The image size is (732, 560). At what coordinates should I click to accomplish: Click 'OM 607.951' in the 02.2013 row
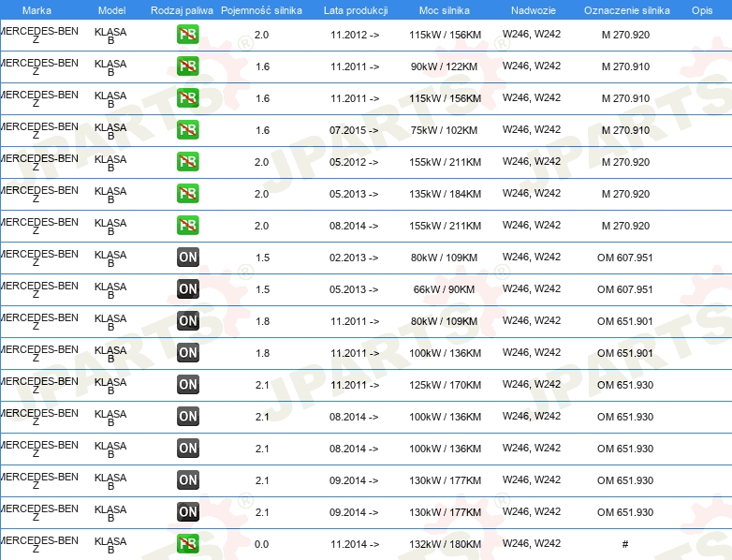625,258
